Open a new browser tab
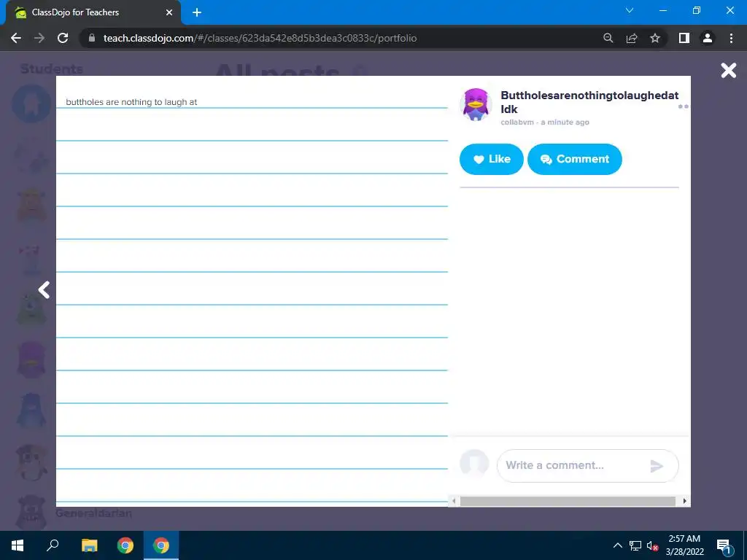This screenshot has width=747, height=560. click(x=197, y=12)
